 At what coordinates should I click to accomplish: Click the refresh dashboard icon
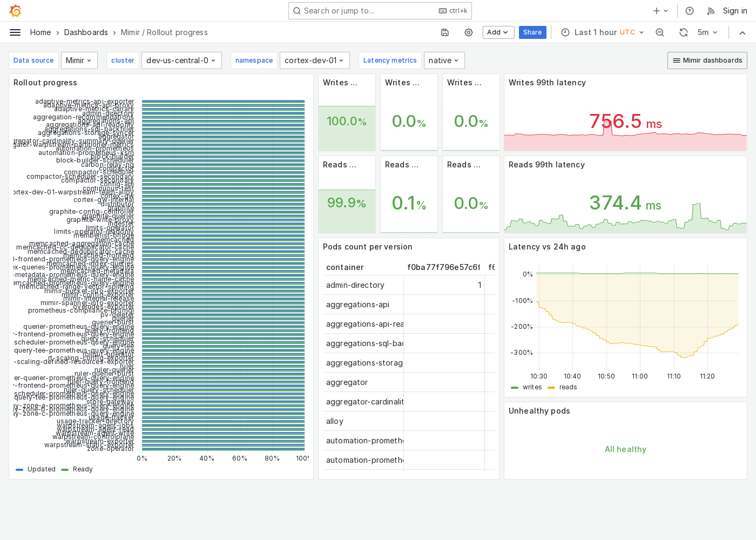[x=684, y=32]
